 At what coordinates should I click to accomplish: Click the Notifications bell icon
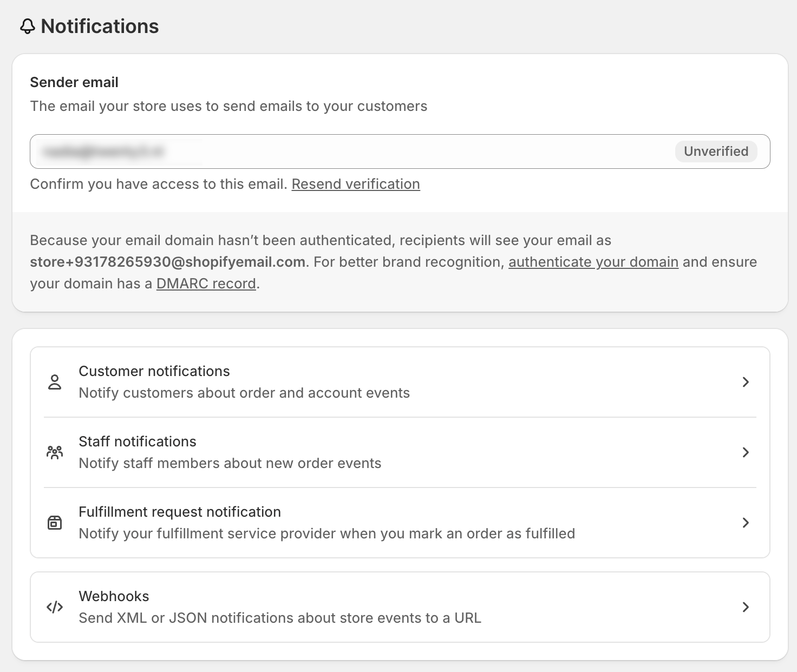[x=27, y=27]
